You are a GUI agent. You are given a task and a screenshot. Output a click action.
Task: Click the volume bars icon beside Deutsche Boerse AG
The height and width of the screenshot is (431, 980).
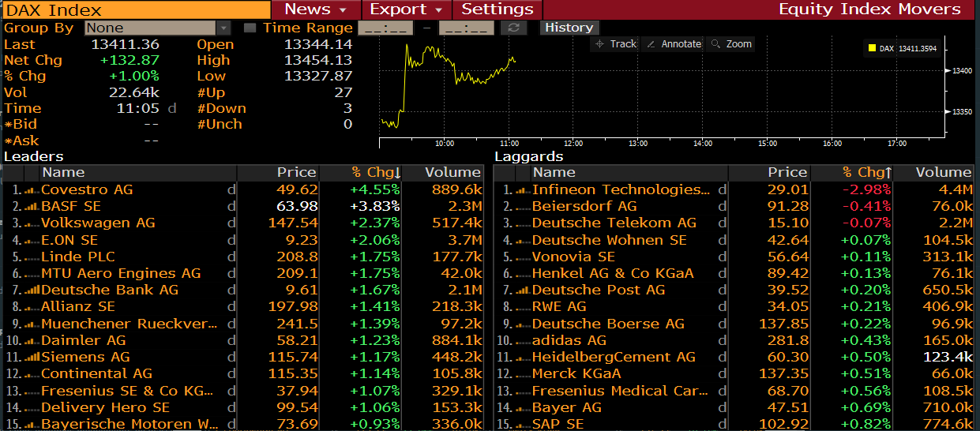click(x=523, y=324)
